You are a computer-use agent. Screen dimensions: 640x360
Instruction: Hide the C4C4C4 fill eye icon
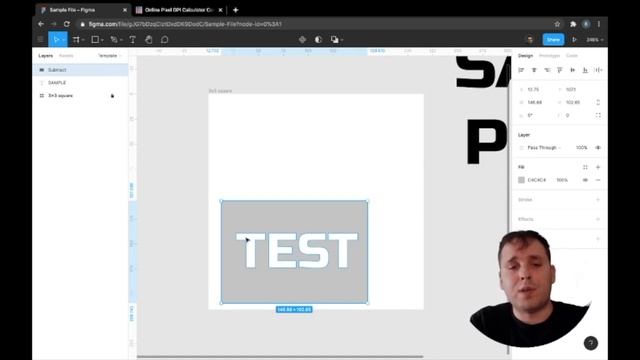(585, 180)
